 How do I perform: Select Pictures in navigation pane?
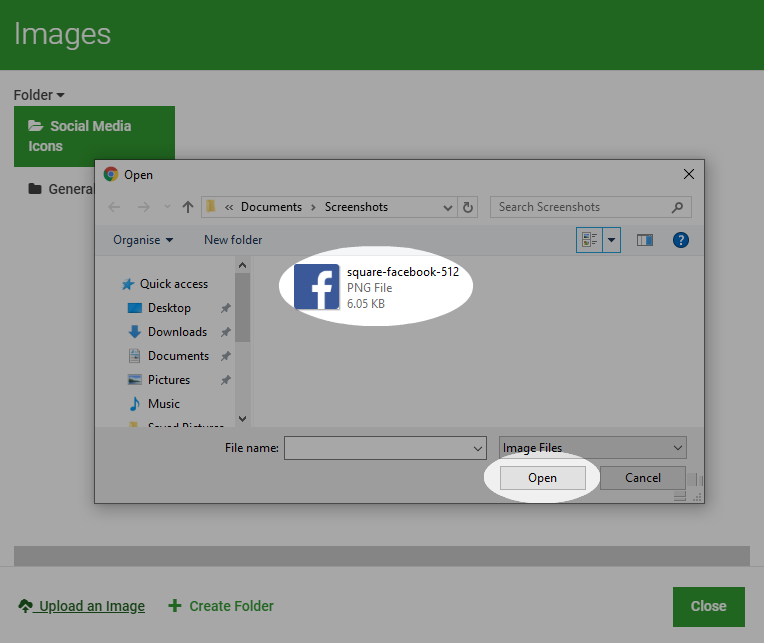(169, 379)
